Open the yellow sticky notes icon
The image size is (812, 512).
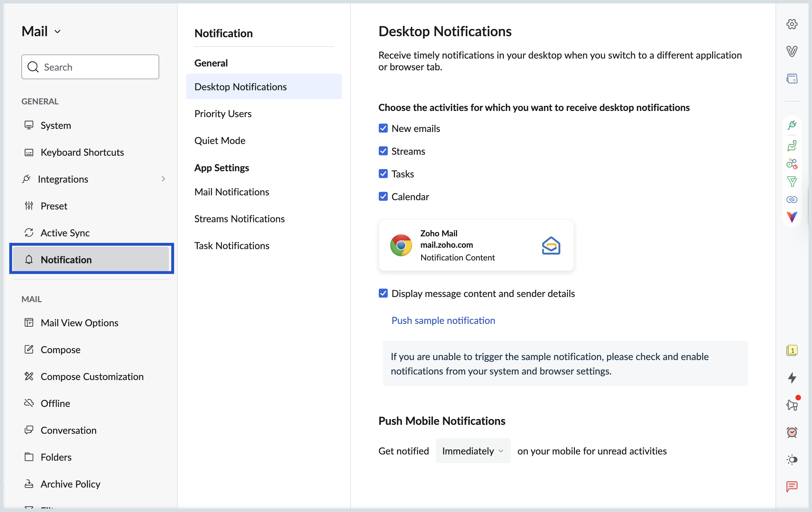[x=792, y=350]
